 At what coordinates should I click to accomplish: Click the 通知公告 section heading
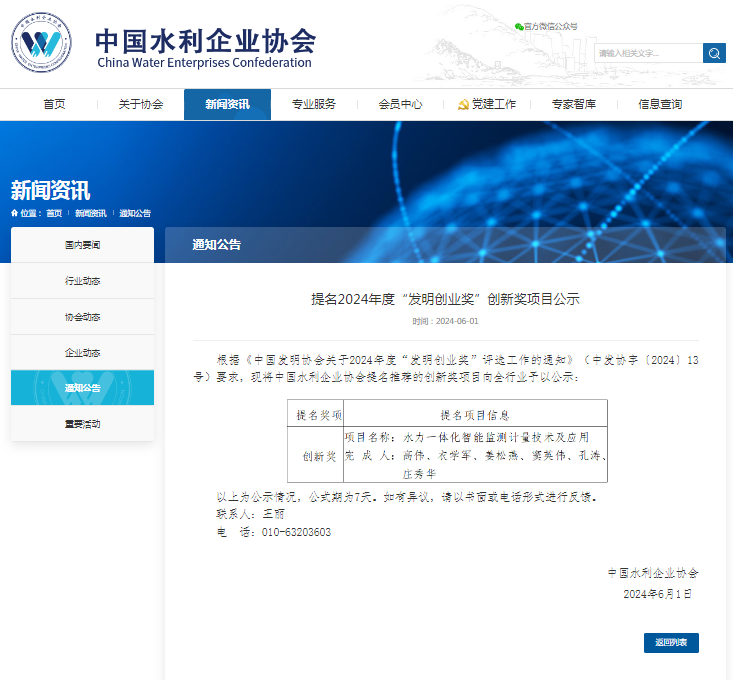click(x=216, y=244)
